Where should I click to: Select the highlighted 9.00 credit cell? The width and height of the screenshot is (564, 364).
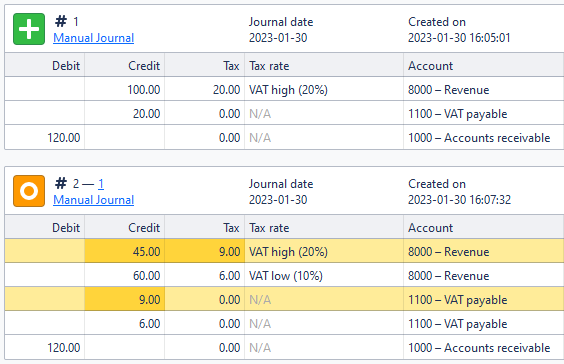pyautogui.click(x=124, y=300)
